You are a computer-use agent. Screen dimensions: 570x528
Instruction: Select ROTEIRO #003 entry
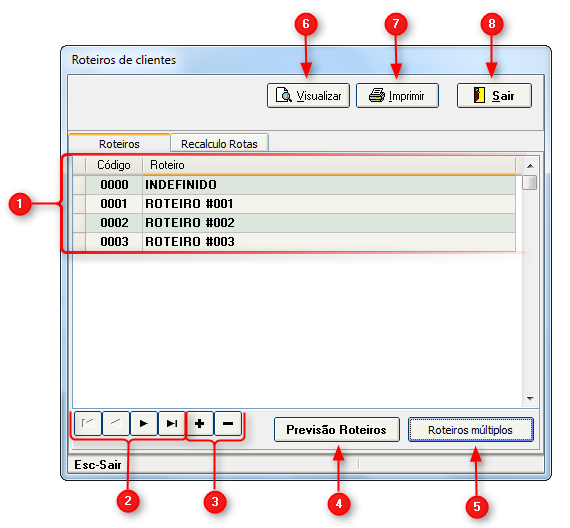[x=294, y=241]
